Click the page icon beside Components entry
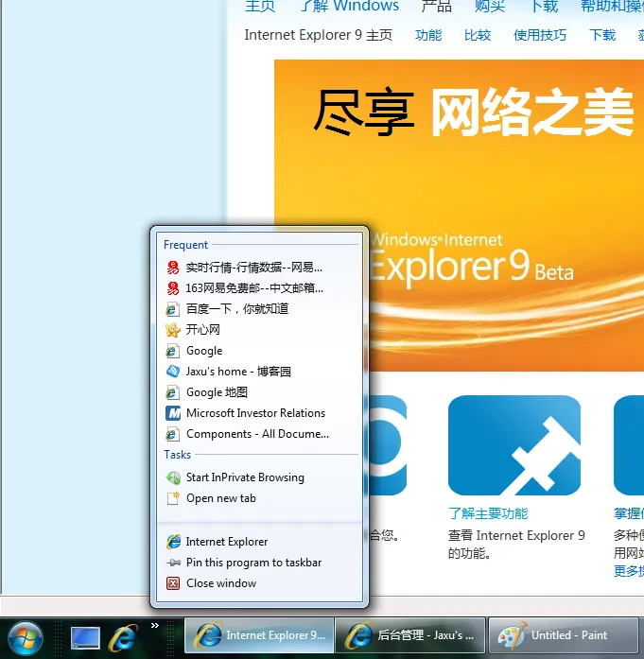The width and height of the screenshot is (644, 659). pos(173,434)
